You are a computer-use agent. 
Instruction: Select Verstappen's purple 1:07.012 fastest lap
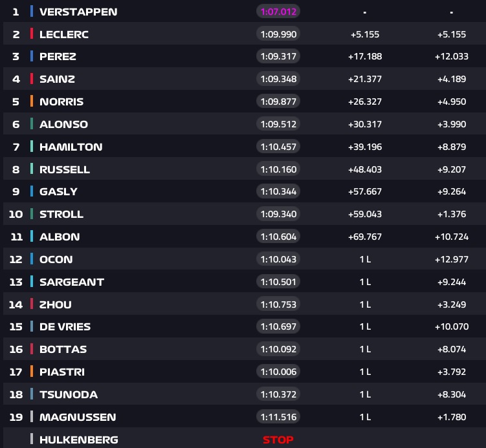[x=279, y=12]
